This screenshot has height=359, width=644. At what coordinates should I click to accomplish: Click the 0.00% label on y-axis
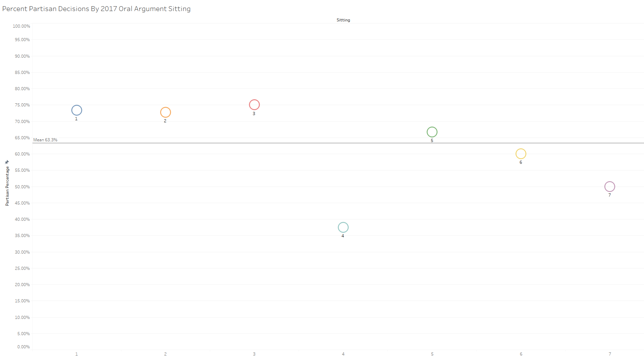point(24,347)
